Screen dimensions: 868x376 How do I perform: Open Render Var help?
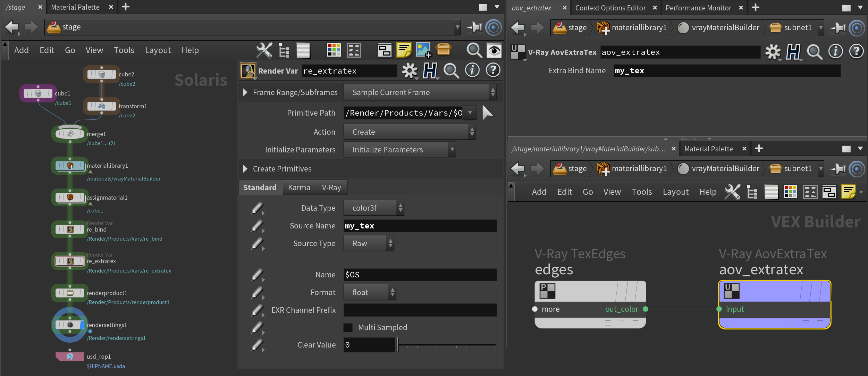pyautogui.click(x=493, y=70)
